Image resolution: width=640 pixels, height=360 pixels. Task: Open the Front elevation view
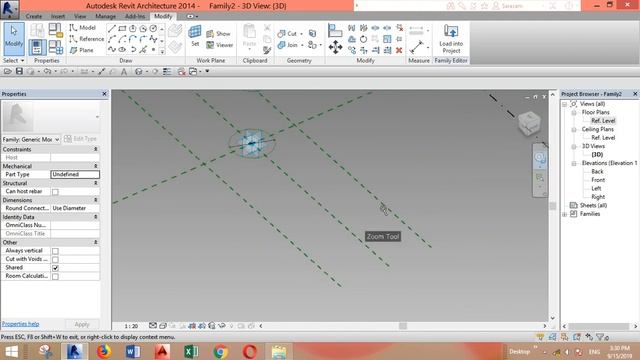point(598,180)
